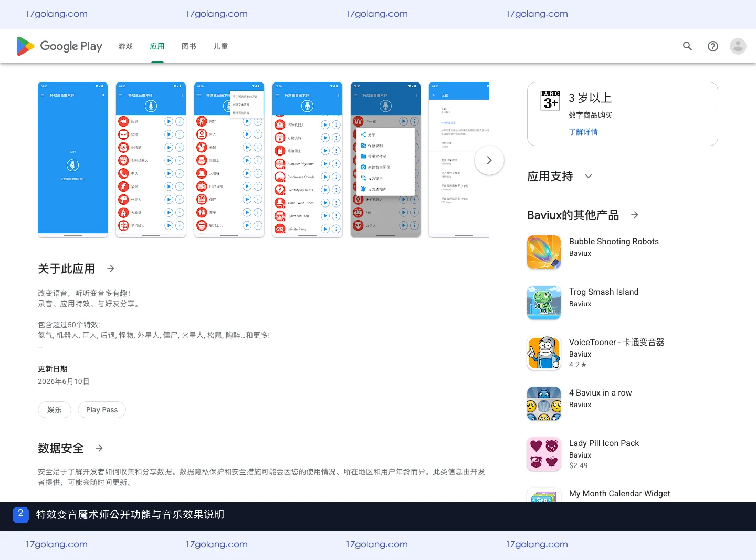Open 关于此应用 details arrow
This screenshot has width=756, height=560.
pyautogui.click(x=111, y=268)
